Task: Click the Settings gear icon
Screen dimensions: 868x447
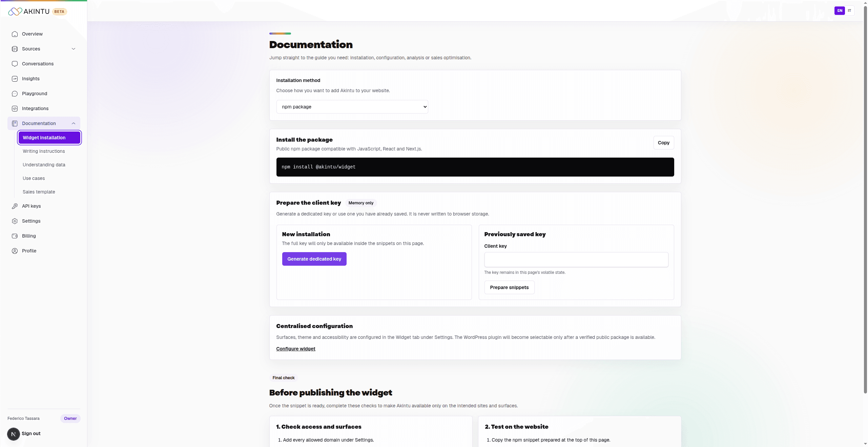Action: tap(15, 221)
